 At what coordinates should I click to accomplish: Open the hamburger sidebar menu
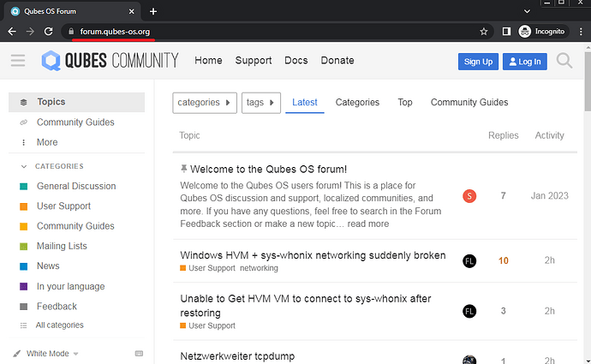[x=18, y=60]
